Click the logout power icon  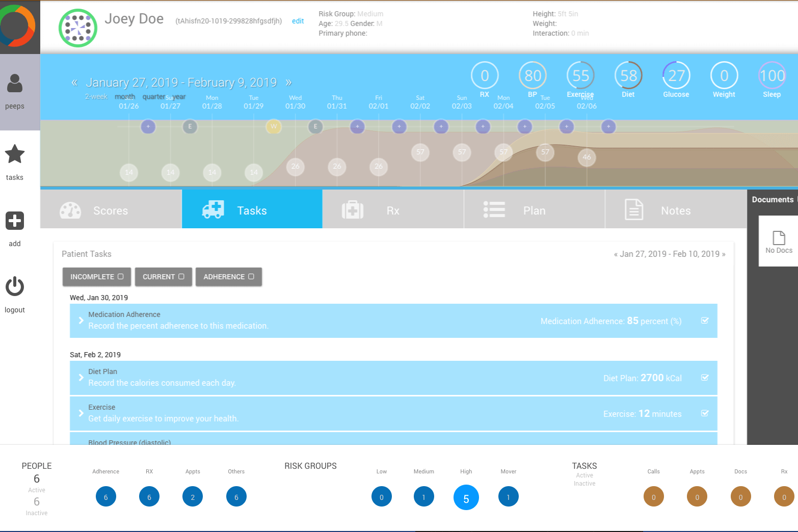pyautogui.click(x=15, y=286)
